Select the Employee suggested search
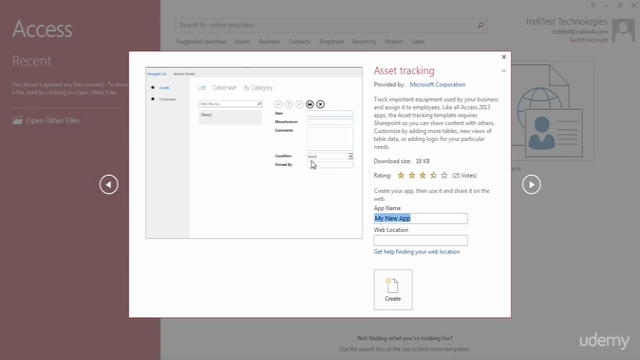This screenshot has height=360, width=640. [x=331, y=42]
